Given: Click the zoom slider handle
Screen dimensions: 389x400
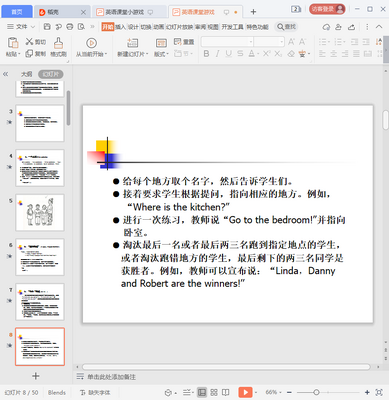Looking at the screenshot, I should click(316, 392).
